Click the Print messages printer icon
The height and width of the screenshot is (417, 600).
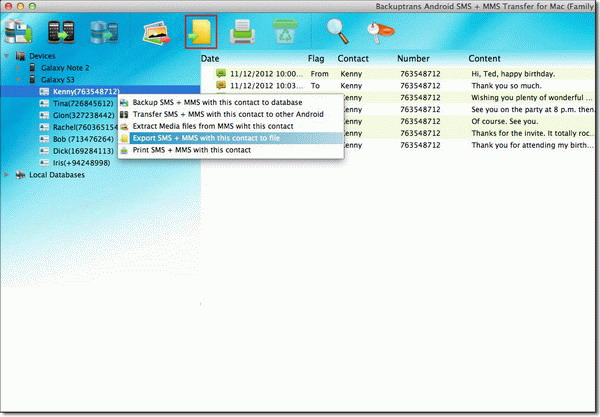(242, 32)
